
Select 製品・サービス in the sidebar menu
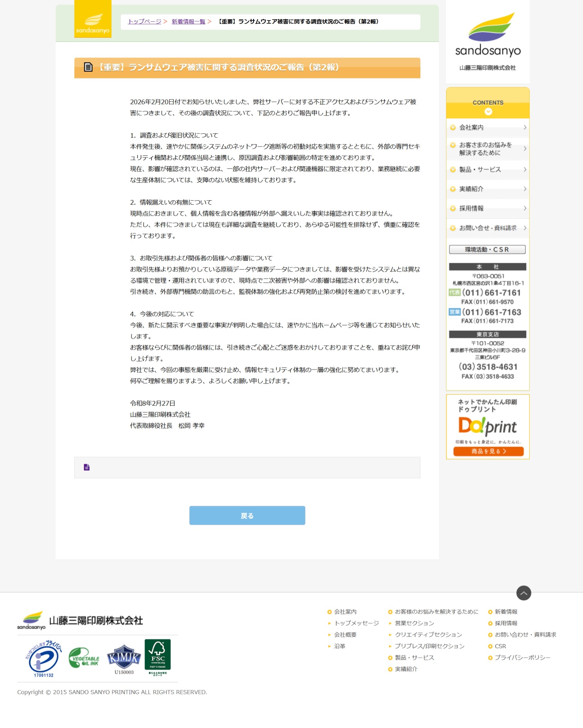click(480, 170)
